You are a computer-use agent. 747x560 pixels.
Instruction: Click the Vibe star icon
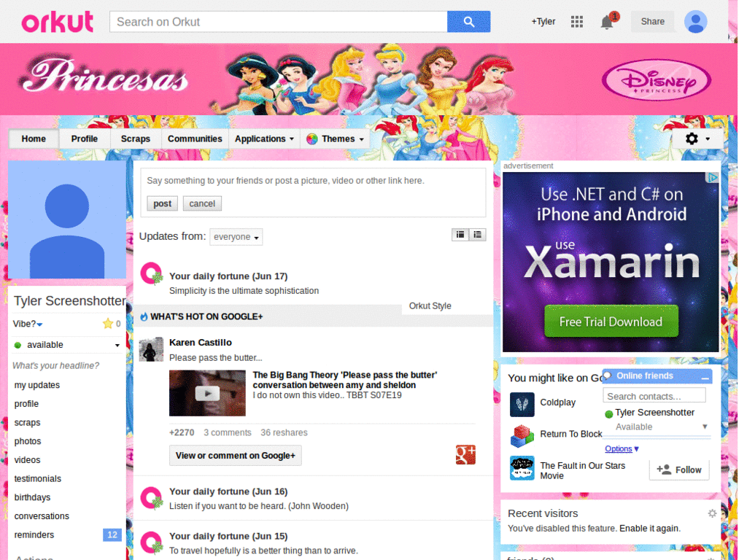pos(108,324)
